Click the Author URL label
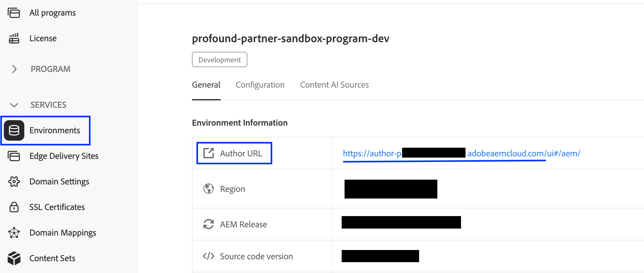Viewport: 644px width, 273px height. [x=241, y=153]
